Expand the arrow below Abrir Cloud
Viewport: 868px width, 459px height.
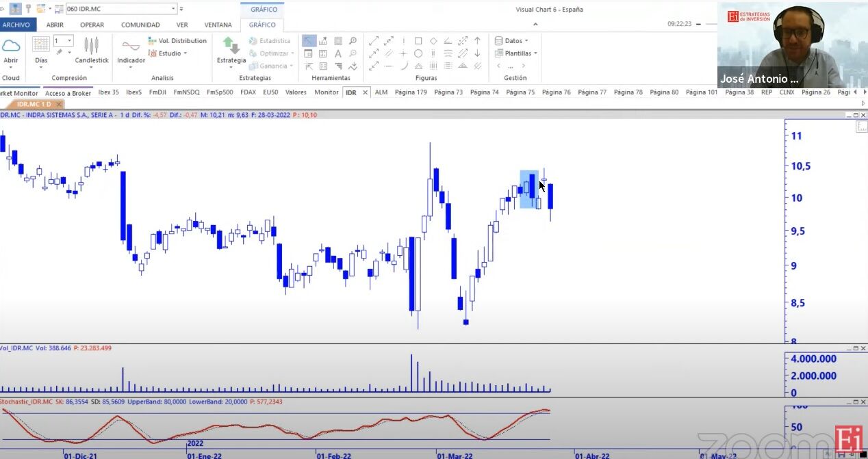[11, 69]
